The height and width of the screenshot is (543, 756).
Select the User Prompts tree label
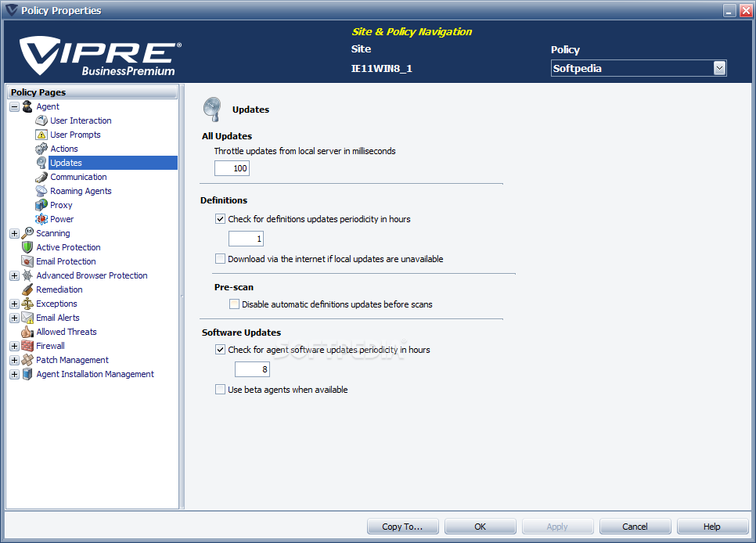(75, 135)
